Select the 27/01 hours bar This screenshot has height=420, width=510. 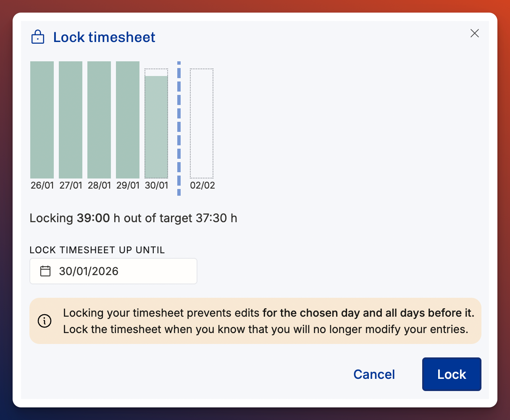coord(71,120)
